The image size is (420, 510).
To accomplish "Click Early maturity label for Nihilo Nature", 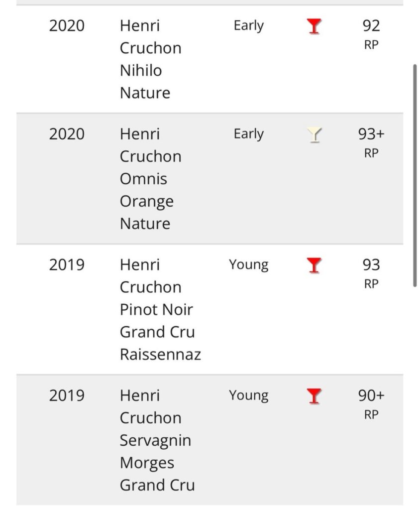I will pyautogui.click(x=248, y=25).
